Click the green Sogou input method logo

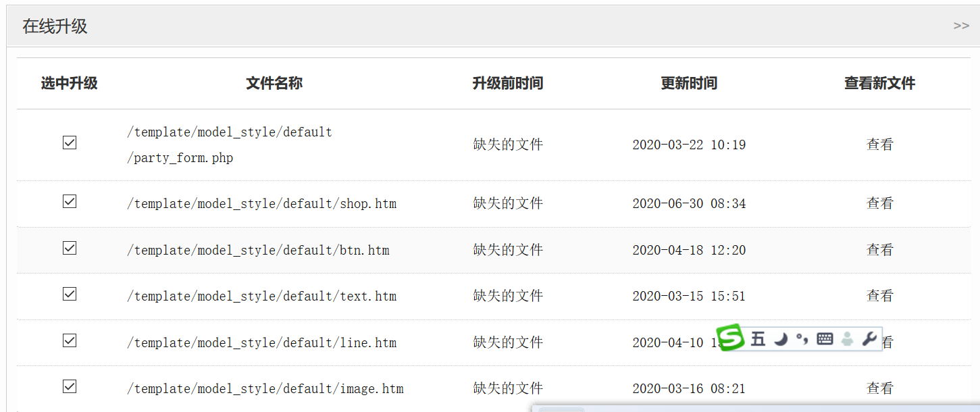tap(730, 338)
